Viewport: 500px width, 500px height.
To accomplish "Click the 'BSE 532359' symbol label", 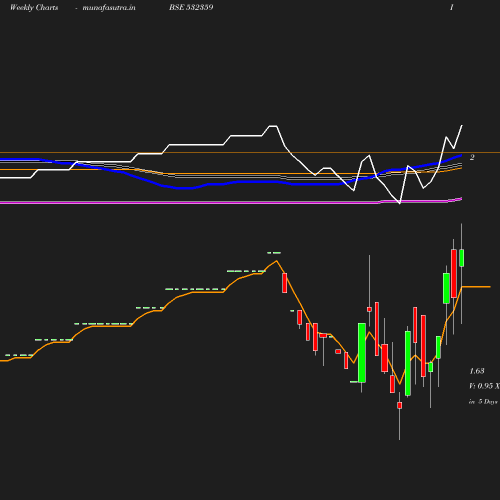I will click(x=191, y=7).
